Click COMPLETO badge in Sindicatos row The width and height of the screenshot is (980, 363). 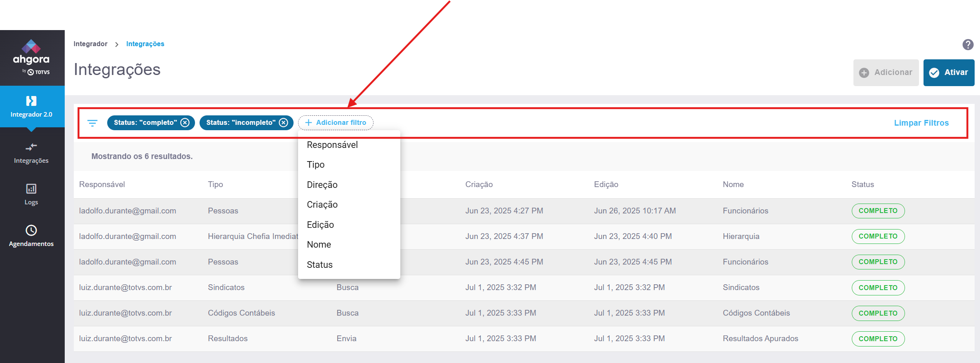click(x=878, y=288)
